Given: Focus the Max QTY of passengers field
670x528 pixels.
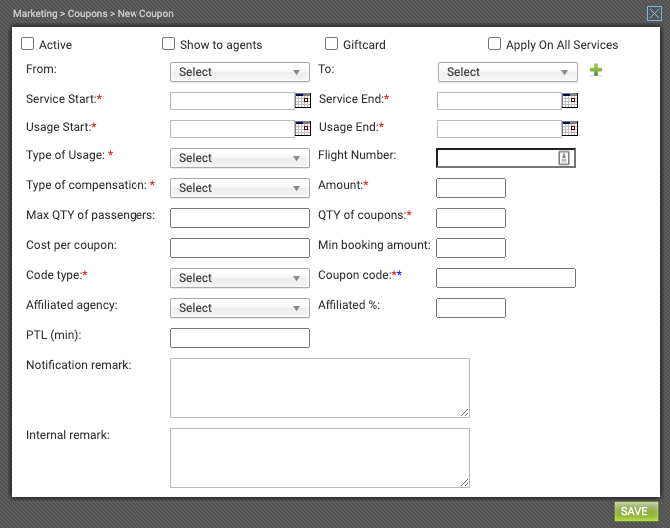Looking at the screenshot, I should pos(240,218).
